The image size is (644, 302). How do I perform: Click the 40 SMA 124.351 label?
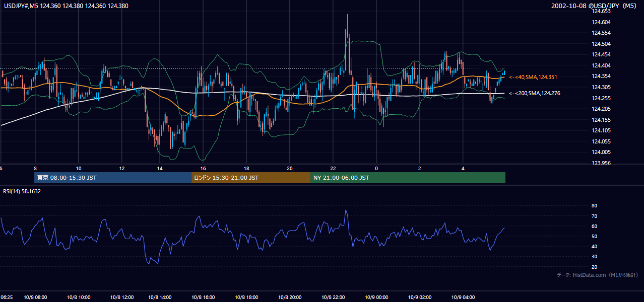pyautogui.click(x=534, y=77)
